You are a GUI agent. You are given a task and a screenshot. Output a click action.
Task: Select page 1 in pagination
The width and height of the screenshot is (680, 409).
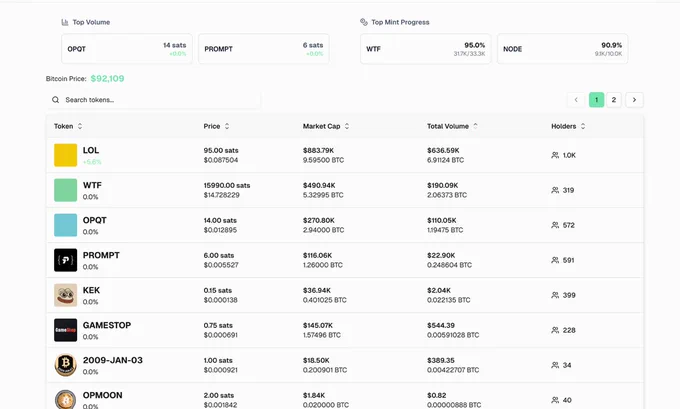click(596, 100)
